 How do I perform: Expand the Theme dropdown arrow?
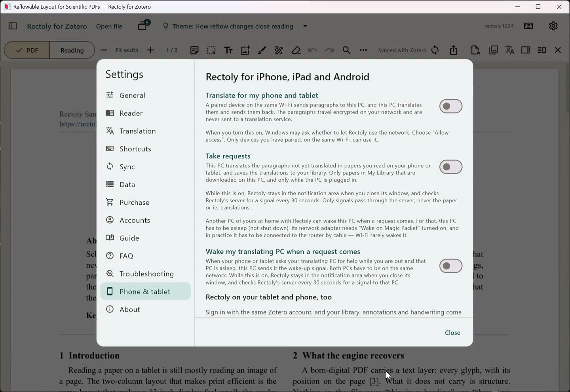(305, 26)
